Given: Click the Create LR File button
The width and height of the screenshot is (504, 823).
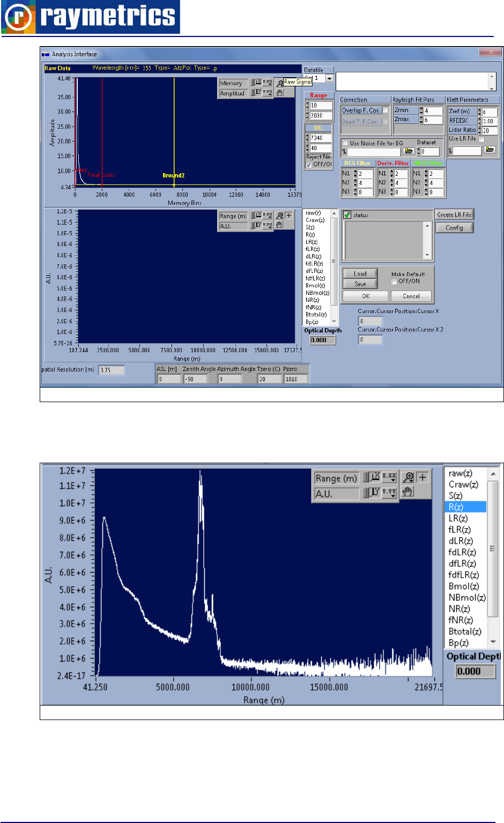Looking at the screenshot, I should coord(454,214).
